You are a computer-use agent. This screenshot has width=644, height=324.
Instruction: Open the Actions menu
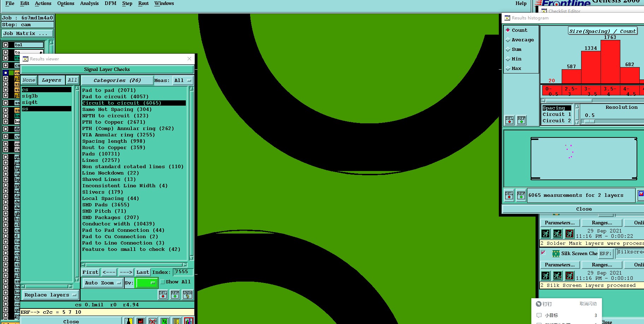click(x=43, y=3)
